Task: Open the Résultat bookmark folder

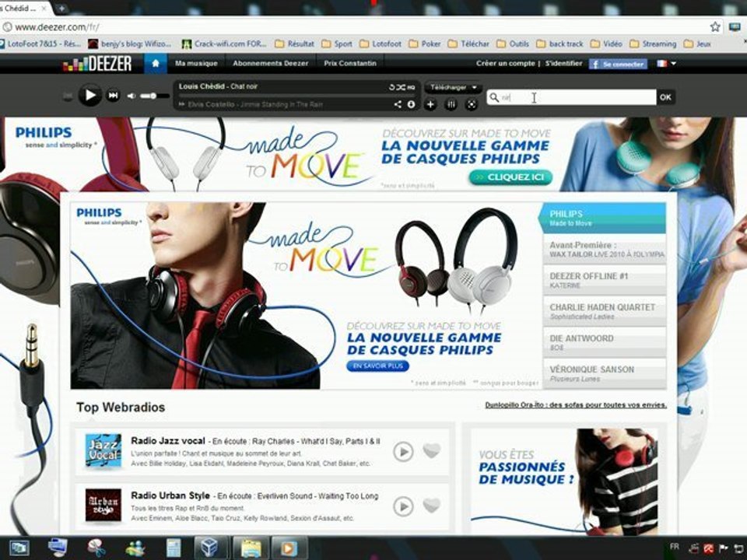Action: 294,44
